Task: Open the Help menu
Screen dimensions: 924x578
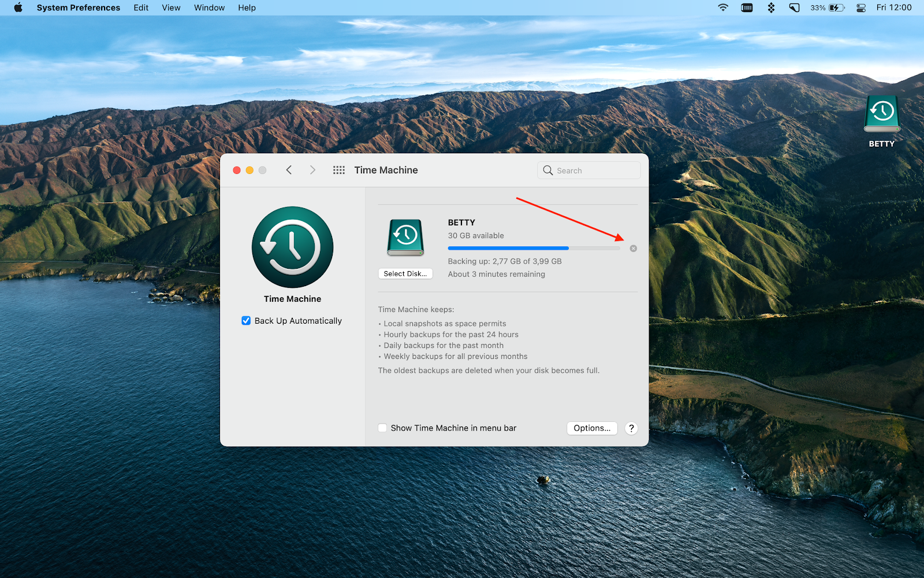Action: pos(247,8)
